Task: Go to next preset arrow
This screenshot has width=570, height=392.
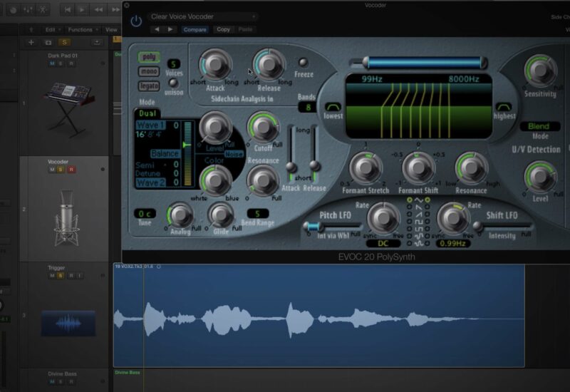Action: (170, 29)
